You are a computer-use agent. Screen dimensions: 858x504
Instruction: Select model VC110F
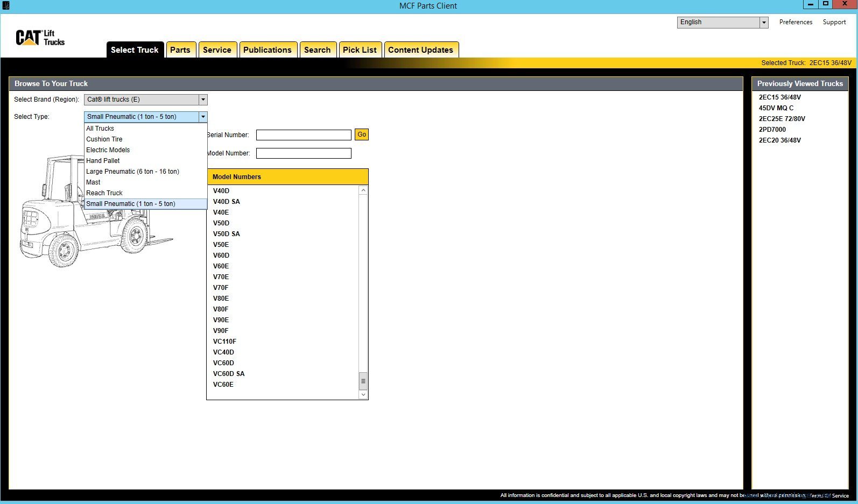coord(224,342)
